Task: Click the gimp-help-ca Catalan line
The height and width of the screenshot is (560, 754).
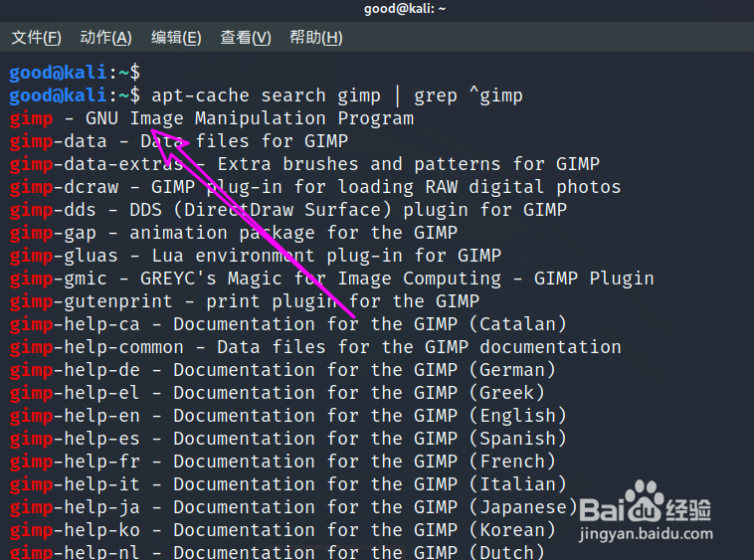Action: 288,324
